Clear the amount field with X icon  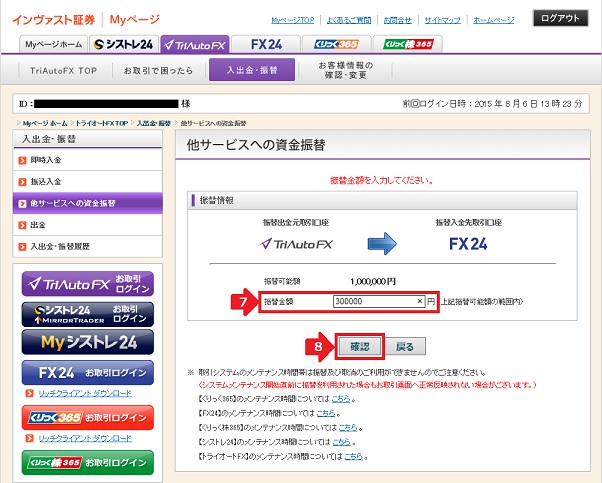[x=420, y=301]
